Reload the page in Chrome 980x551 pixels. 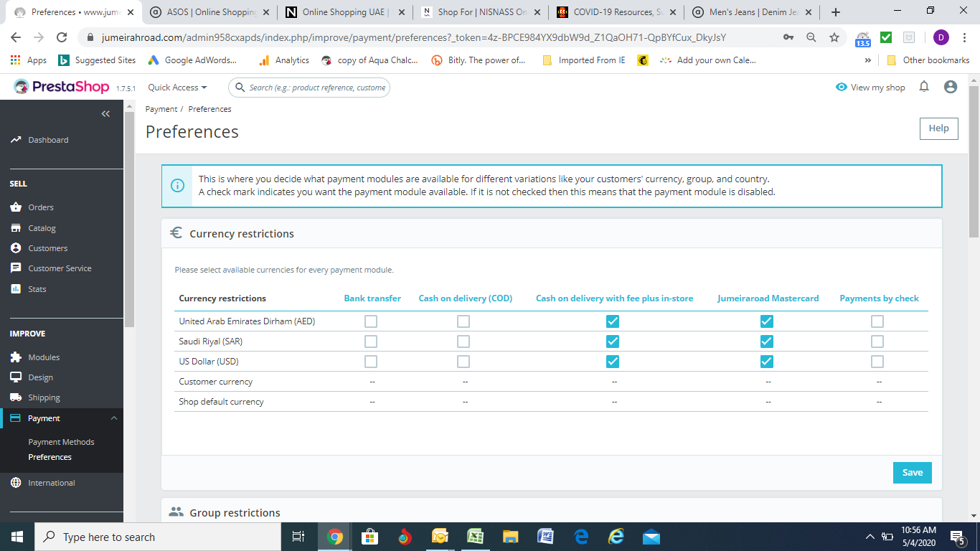62,37
